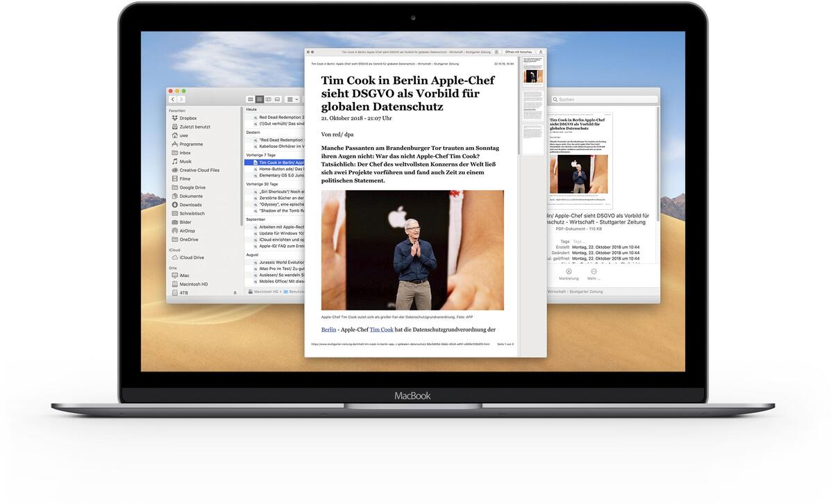Click Benutzer in the path bar
This screenshot has width=833, height=504.
(295, 290)
